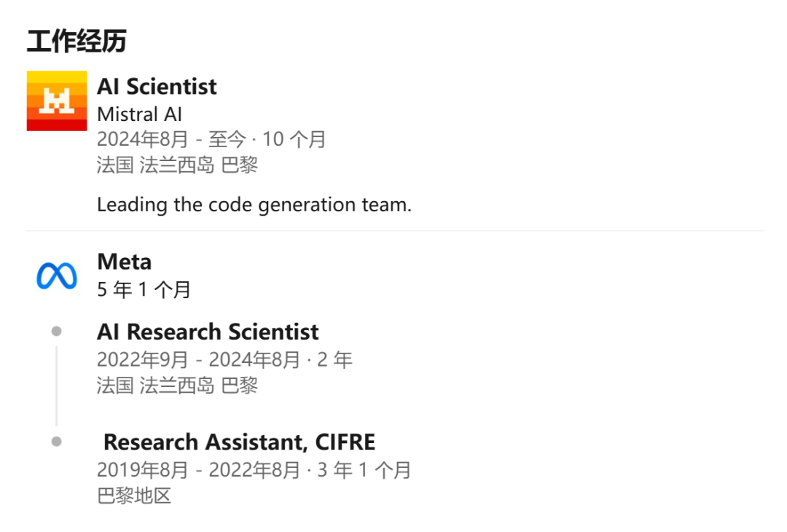Image resolution: width=787 pixels, height=532 pixels.
Task: Click the date range 2024年8月 - 至今
Action: coord(172,139)
